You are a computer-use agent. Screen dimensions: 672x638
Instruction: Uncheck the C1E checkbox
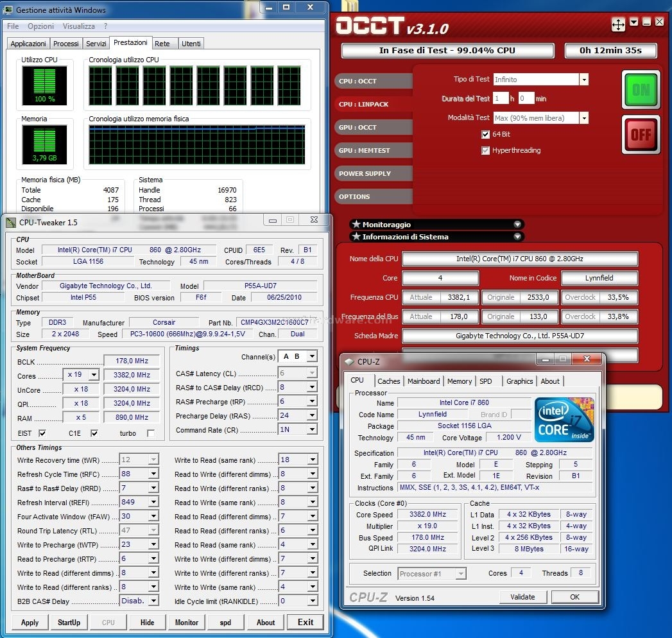94,433
